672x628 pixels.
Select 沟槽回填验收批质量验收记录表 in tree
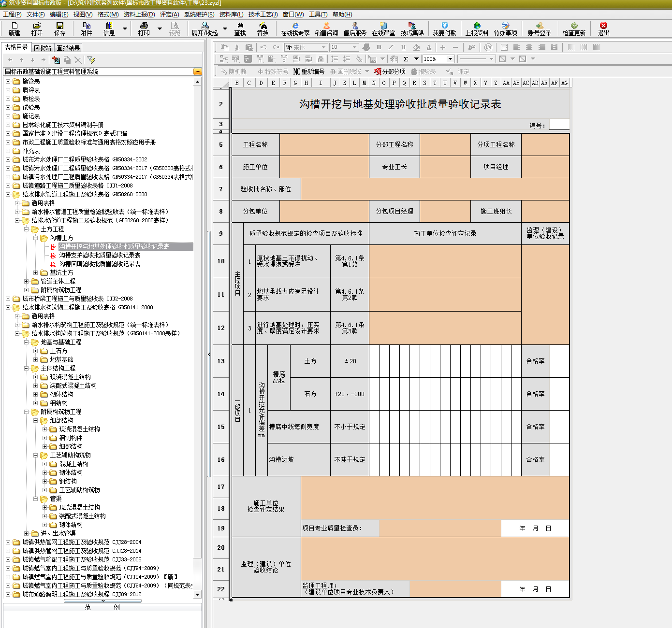point(100,264)
